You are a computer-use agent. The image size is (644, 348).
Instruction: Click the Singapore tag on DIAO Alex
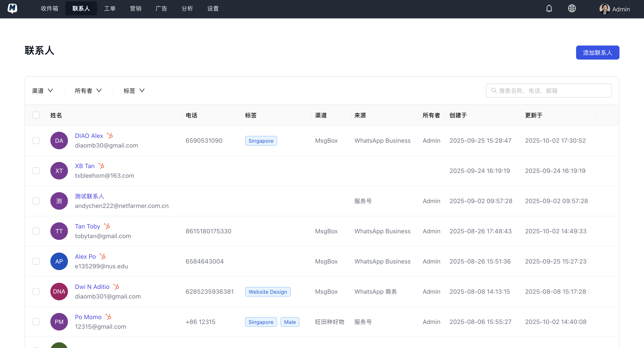point(261,141)
